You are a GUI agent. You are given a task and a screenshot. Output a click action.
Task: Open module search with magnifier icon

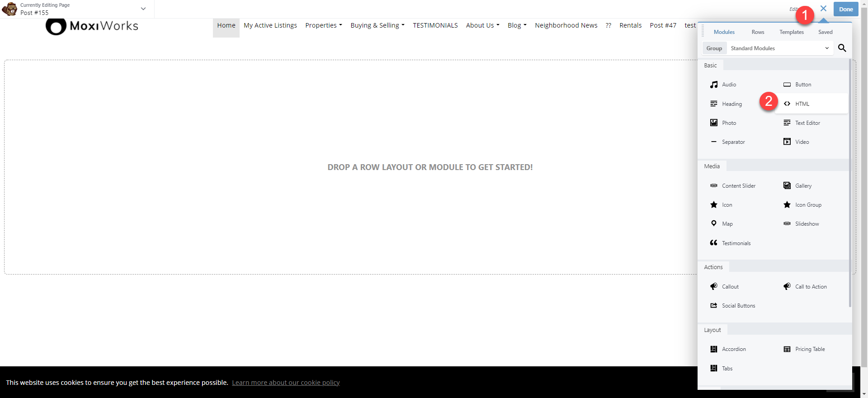(842, 48)
